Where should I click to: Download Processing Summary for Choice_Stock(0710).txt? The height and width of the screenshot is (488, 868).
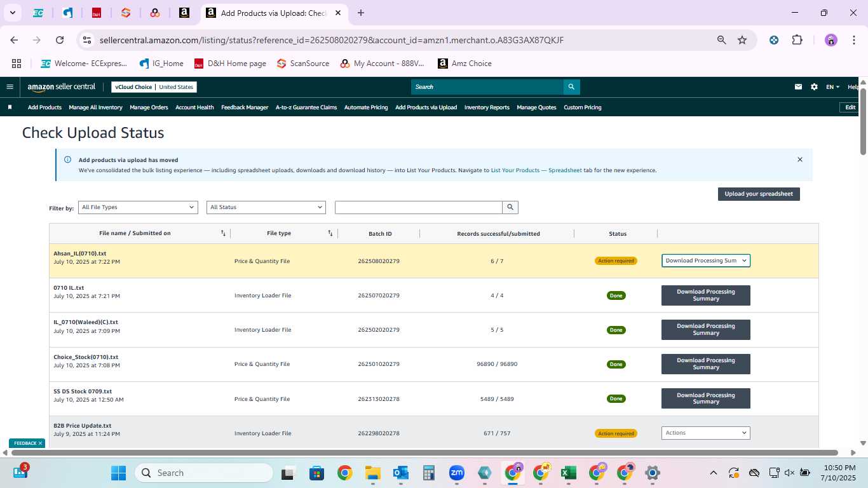pyautogui.click(x=706, y=364)
